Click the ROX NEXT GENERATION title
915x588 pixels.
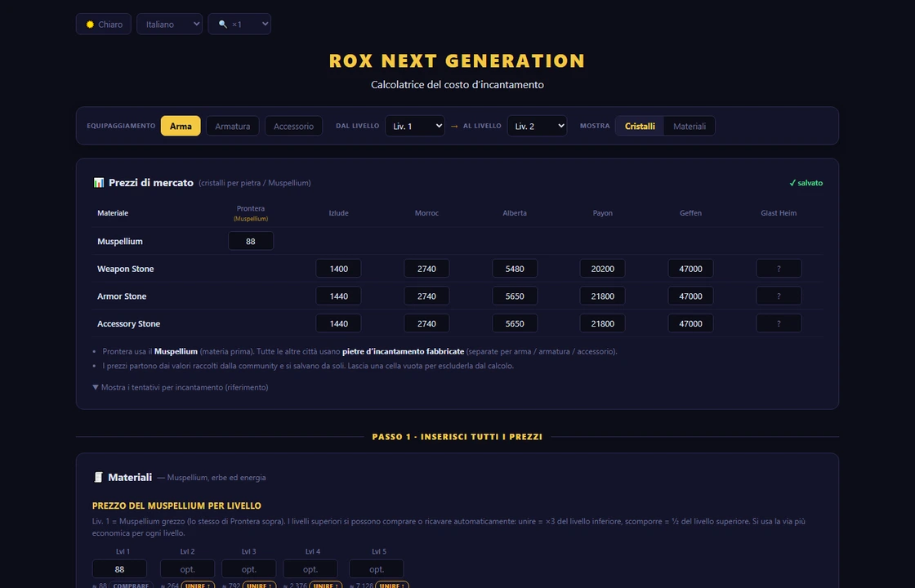457,60
